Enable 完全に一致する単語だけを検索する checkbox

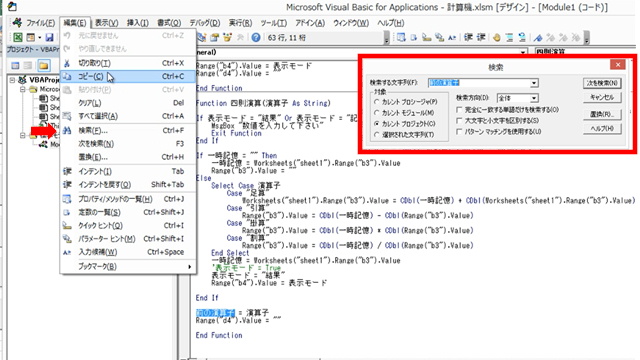click(459, 110)
